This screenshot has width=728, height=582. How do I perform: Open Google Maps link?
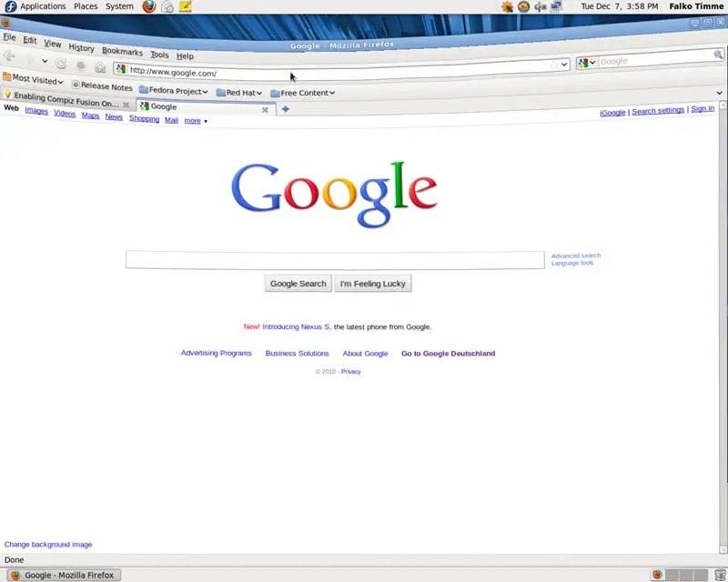pyautogui.click(x=90, y=115)
